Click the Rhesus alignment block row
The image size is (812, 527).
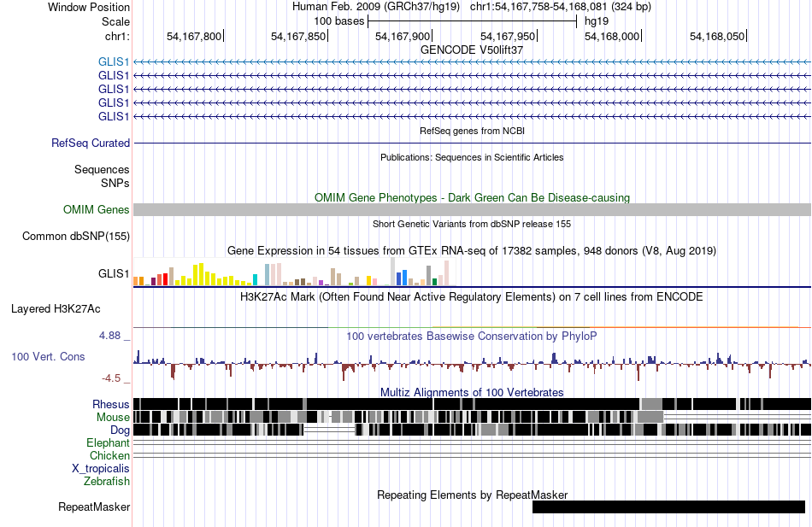point(472,404)
